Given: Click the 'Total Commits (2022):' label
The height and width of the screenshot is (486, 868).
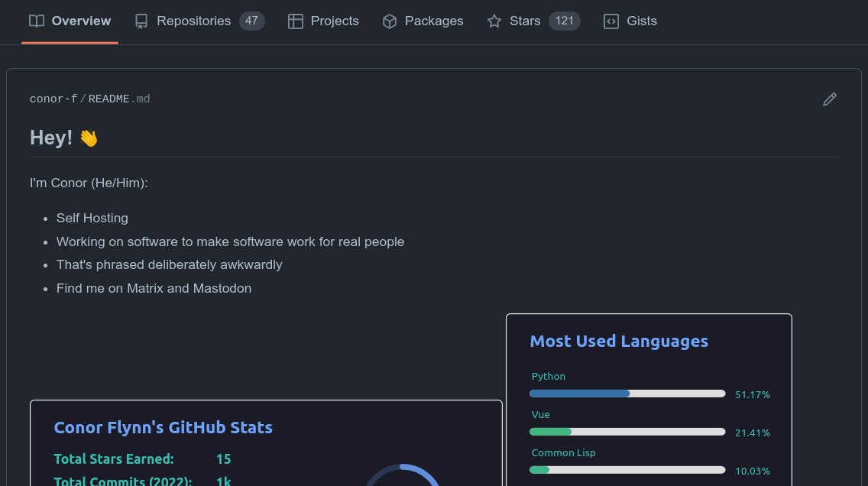Looking at the screenshot, I should click(123, 481).
